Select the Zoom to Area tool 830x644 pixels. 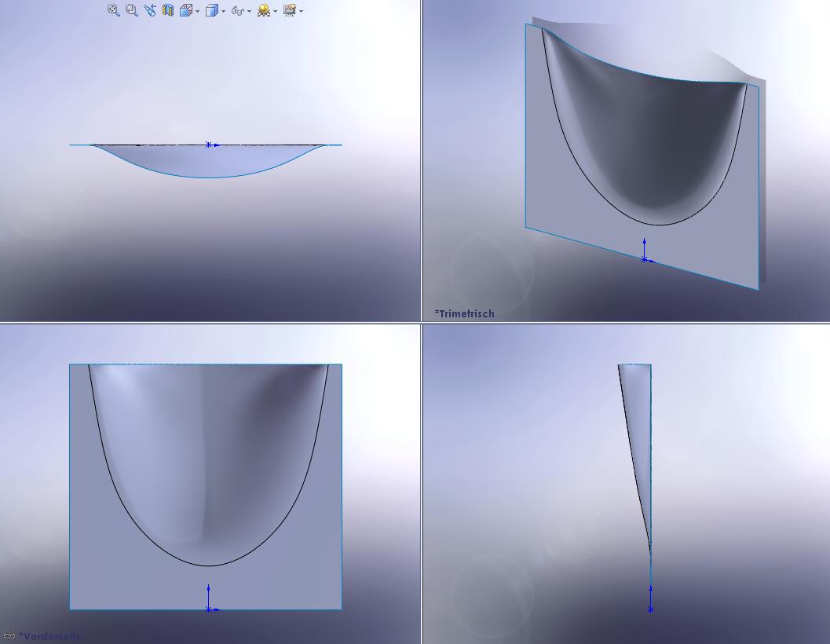[x=132, y=10]
